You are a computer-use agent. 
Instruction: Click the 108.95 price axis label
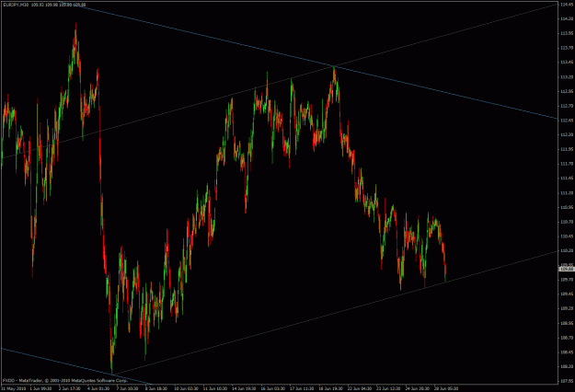[567, 323]
